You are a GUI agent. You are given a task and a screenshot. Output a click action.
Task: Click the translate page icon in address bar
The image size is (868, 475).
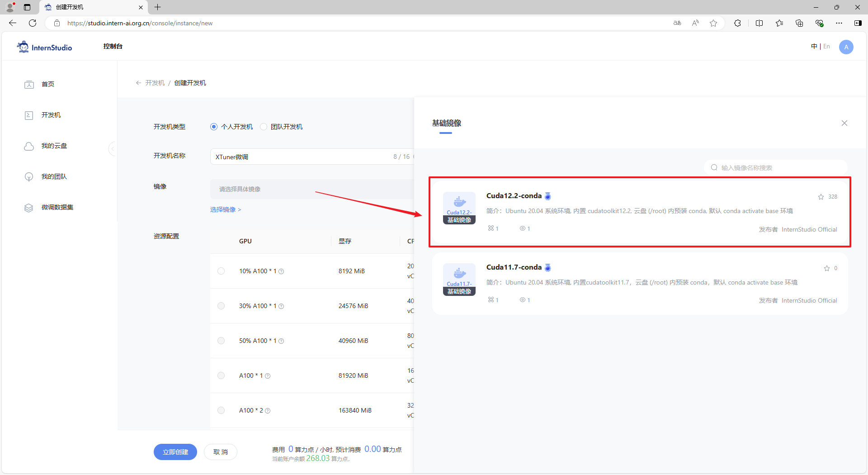pos(677,23)
